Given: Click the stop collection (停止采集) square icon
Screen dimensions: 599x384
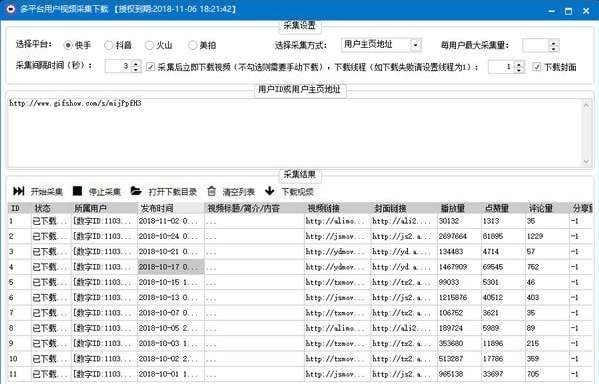Looking at the screenshot, I should [x=78, y=191].
